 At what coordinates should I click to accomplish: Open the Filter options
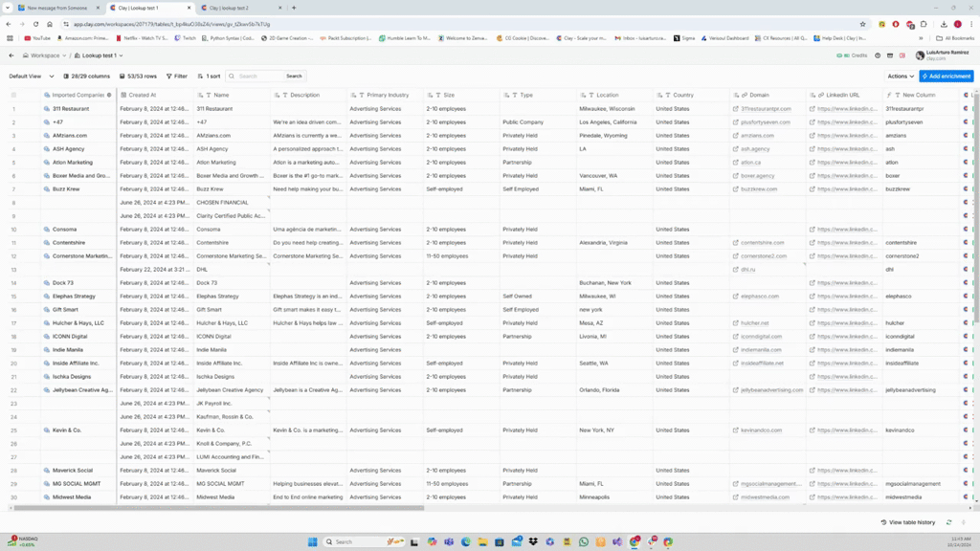tap(177, 77)
